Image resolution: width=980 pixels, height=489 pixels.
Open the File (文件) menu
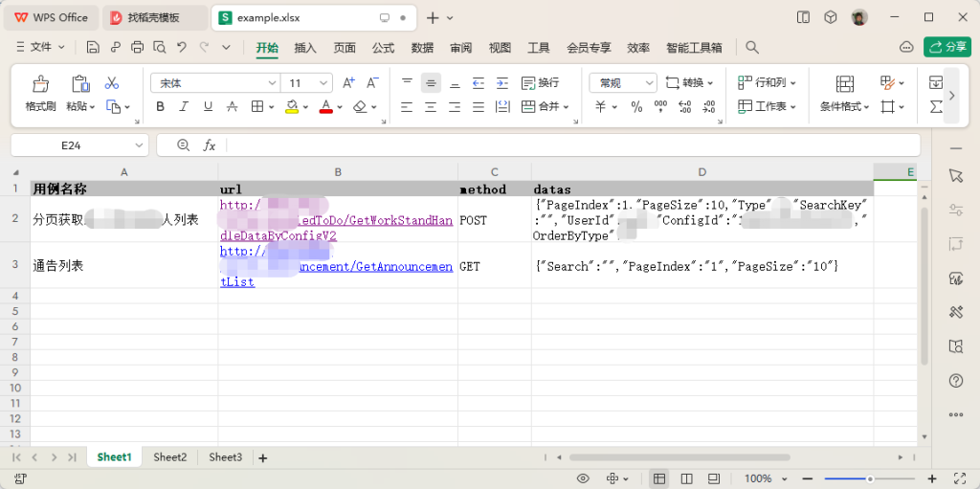coord(40,47)
